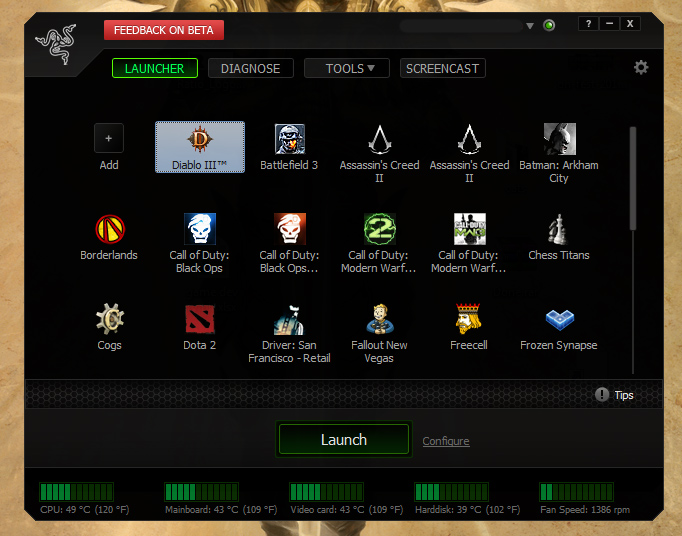Click the Batman: Arkham City icon

pos(559,139)
